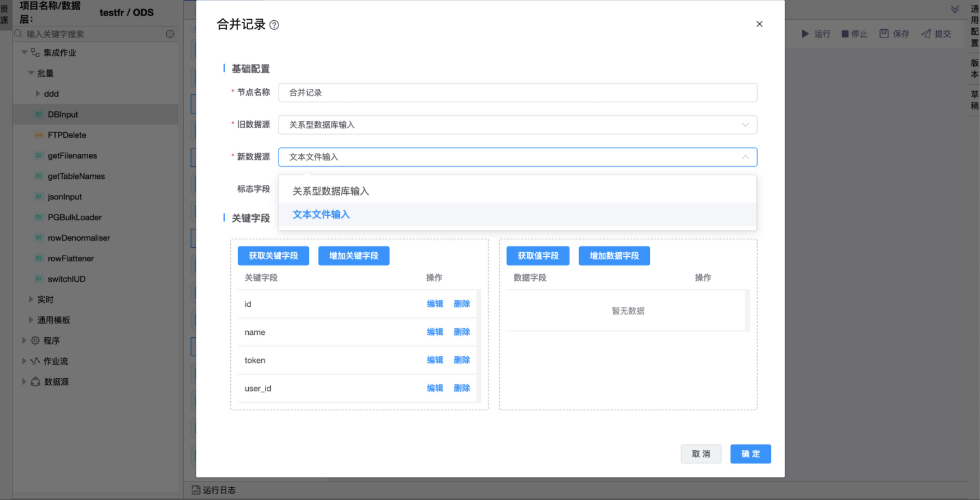
Task: Select FTPDelete in the job tree
Action: (67, 135)
